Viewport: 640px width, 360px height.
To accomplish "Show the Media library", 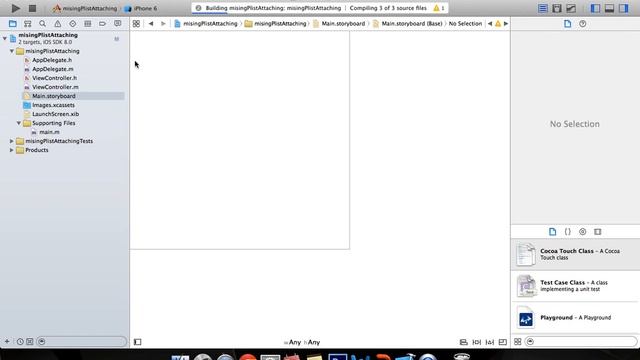I will [598, 232].
